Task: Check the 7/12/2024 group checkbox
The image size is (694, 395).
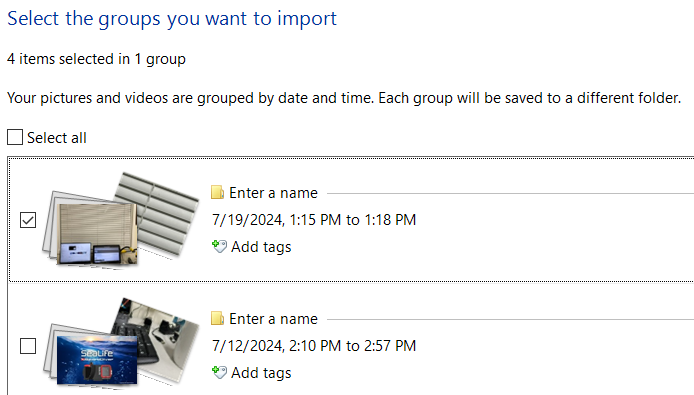Action: point(28,346)
